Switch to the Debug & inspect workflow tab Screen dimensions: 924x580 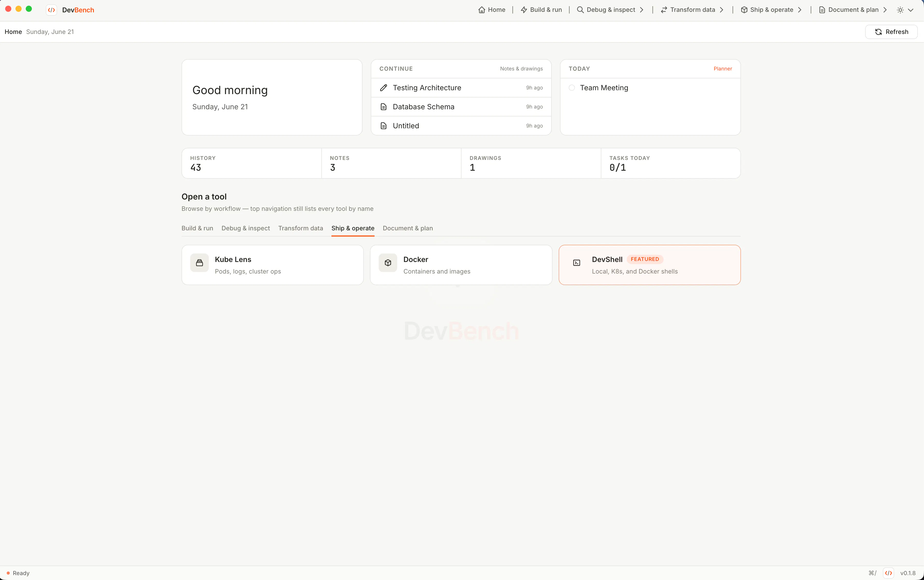(x=246, y=228)
